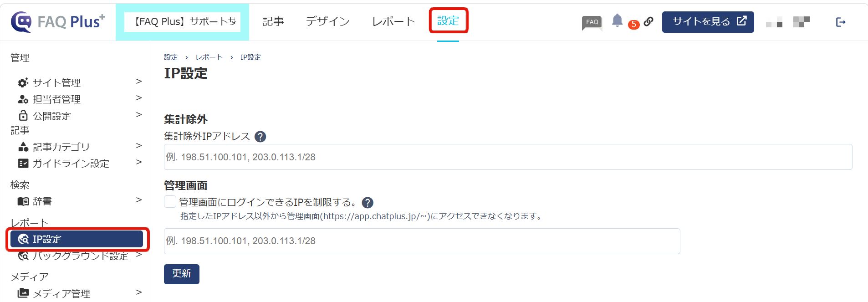Expand the 記事カテゴリ menu arrow
868x302 pixels.
139,146
